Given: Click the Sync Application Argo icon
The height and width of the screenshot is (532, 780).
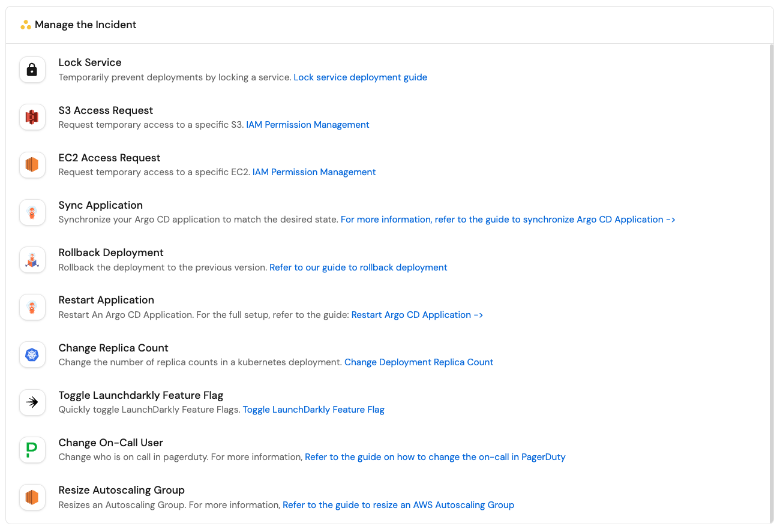Looking at the screenshot, I should click(x=32, y=212).
